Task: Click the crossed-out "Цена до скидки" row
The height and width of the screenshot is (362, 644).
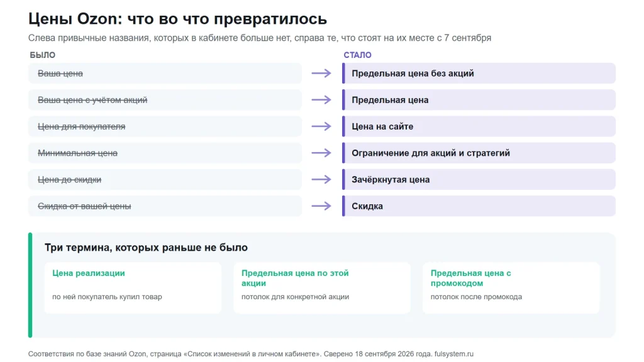Action: tap(165, 179)
